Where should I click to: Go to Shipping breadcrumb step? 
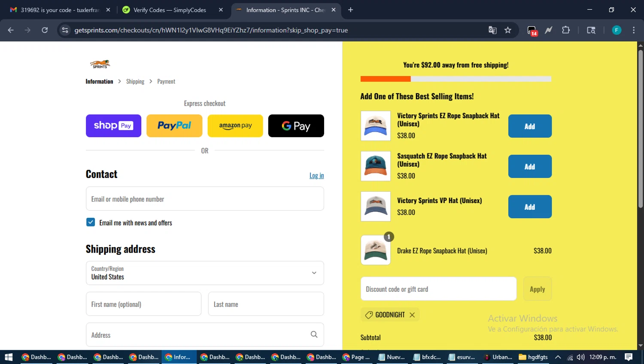point(135,82)
